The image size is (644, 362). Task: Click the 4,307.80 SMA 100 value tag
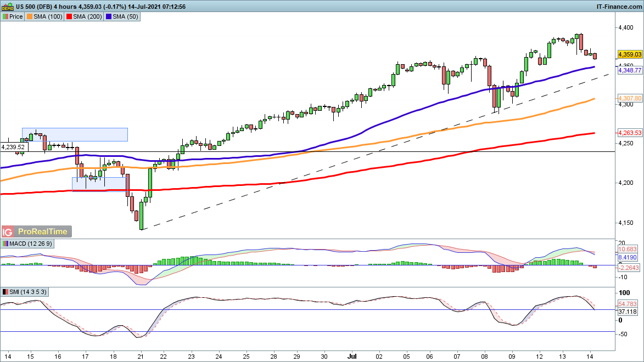click(630, 99)
